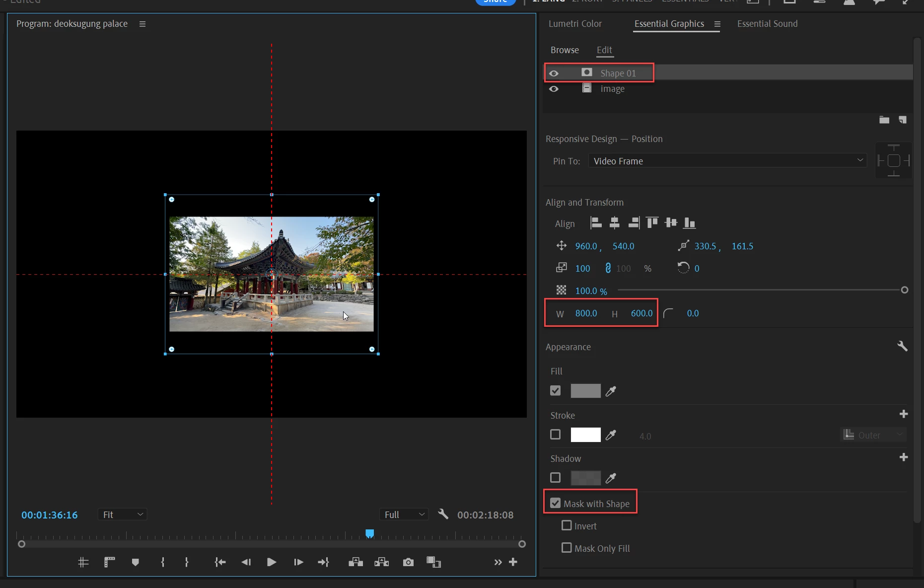Align right edges icon
This screenshot has width=924, height=588.
point(634,223)
